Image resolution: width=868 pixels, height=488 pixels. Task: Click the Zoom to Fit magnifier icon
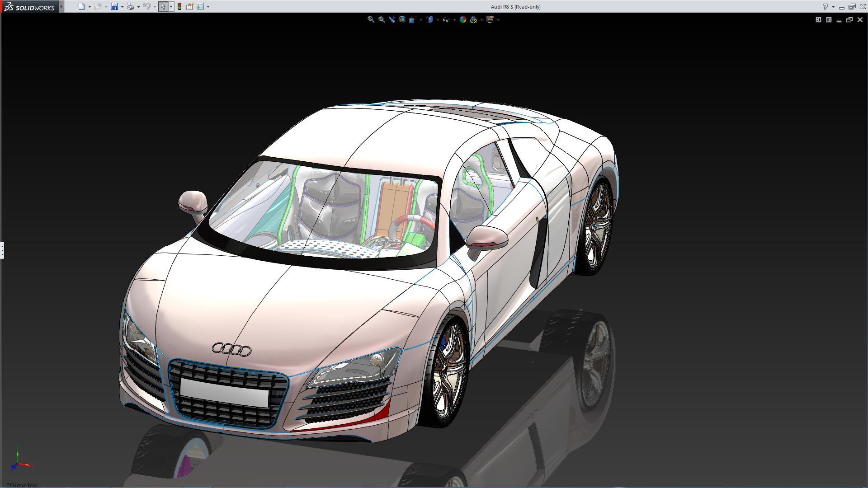click(x=371, y=19)
